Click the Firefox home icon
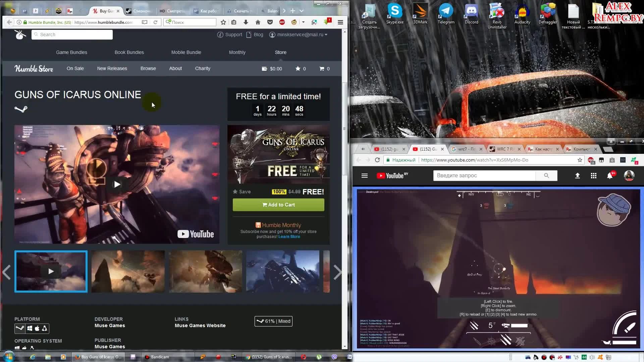This screenshot has width=644, height=362. [258, 22]
